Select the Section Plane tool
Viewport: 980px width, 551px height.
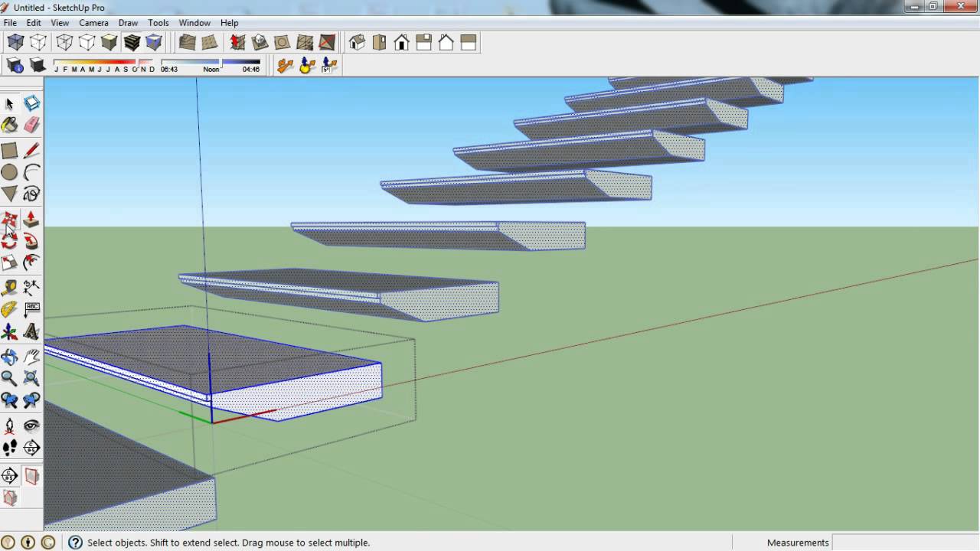click(9, 476)
